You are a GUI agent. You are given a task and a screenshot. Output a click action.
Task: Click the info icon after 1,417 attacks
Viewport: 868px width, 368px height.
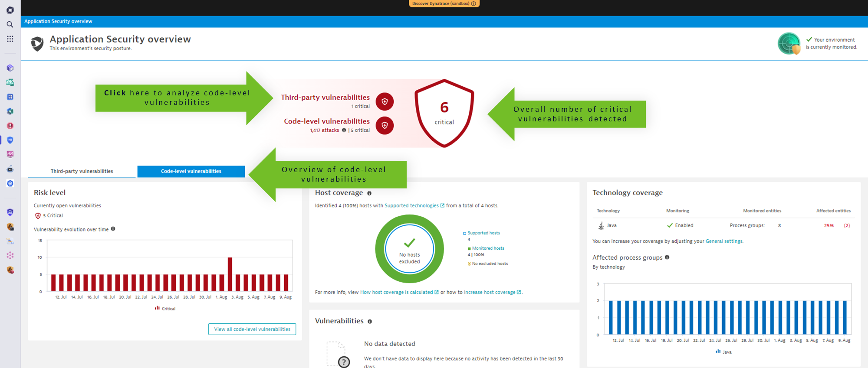click(x=344, y=130)
